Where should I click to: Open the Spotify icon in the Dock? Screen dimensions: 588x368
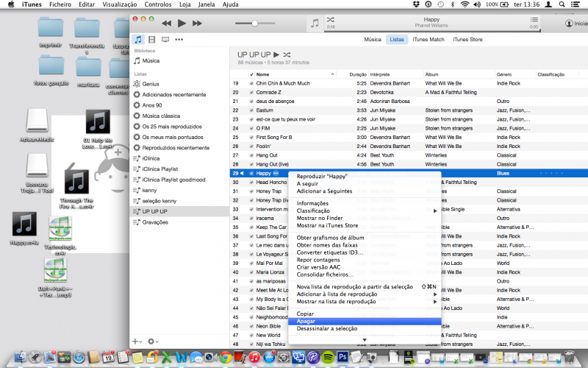328,357
